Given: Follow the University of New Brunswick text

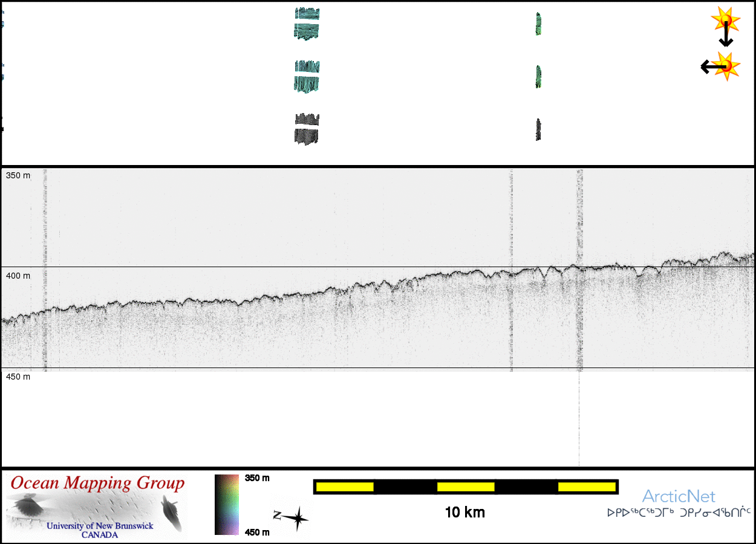Looking at the screenshot, I should (100, 526).
